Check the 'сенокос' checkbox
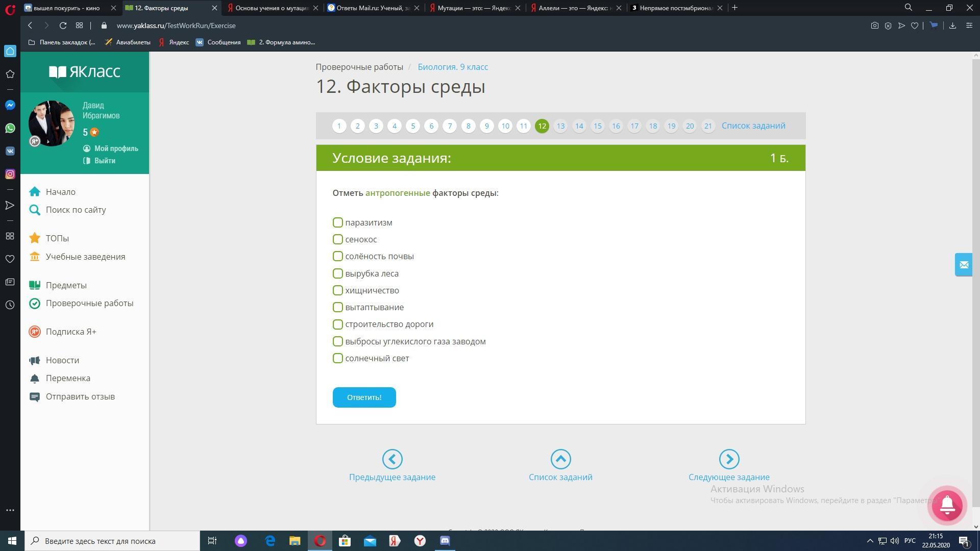Screen dimensions: 980x551 (x=337, y=239)
